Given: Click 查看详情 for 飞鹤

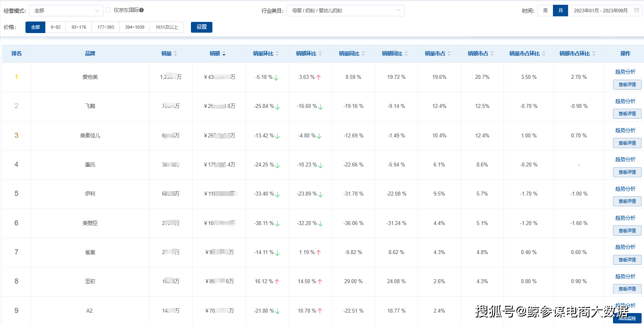Looking at the screenshot, I should click(627, 114).
